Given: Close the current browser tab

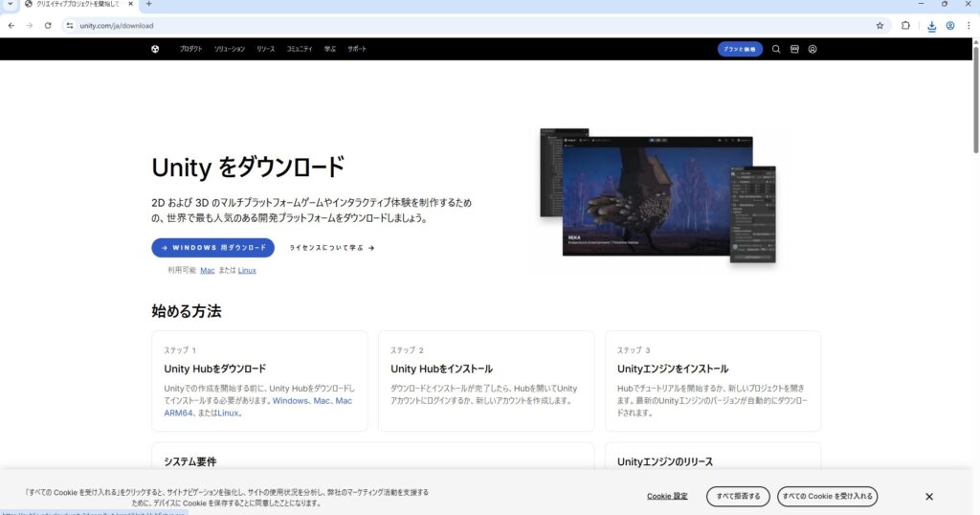Looking at the screenshot, I should coord(130,4).
